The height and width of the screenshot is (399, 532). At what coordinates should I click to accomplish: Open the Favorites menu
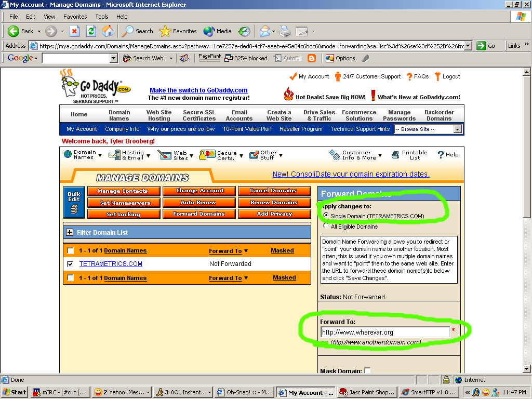click(x=75, y=17)
